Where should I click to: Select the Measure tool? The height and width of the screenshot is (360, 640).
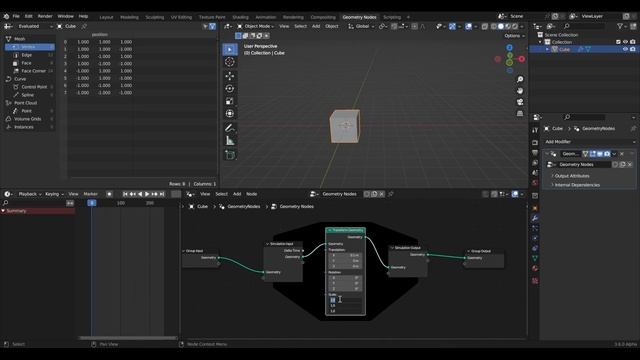point(230,141)
